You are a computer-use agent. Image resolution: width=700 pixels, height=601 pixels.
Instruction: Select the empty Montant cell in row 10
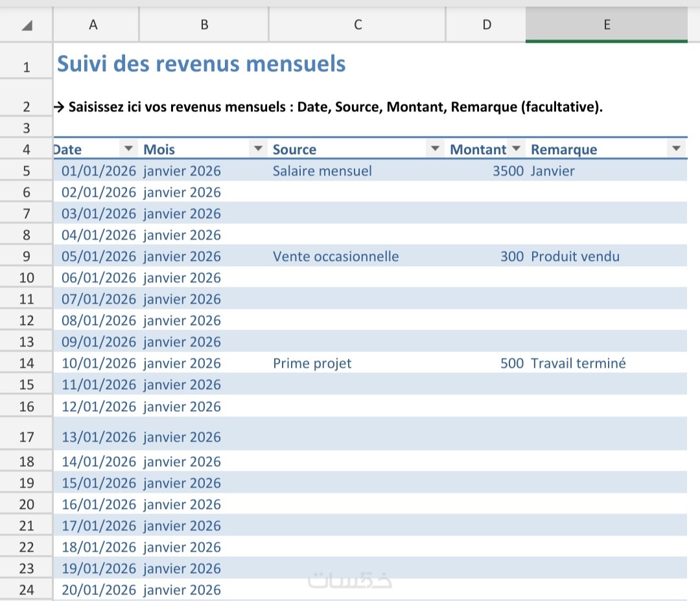(x=485, y=278)
